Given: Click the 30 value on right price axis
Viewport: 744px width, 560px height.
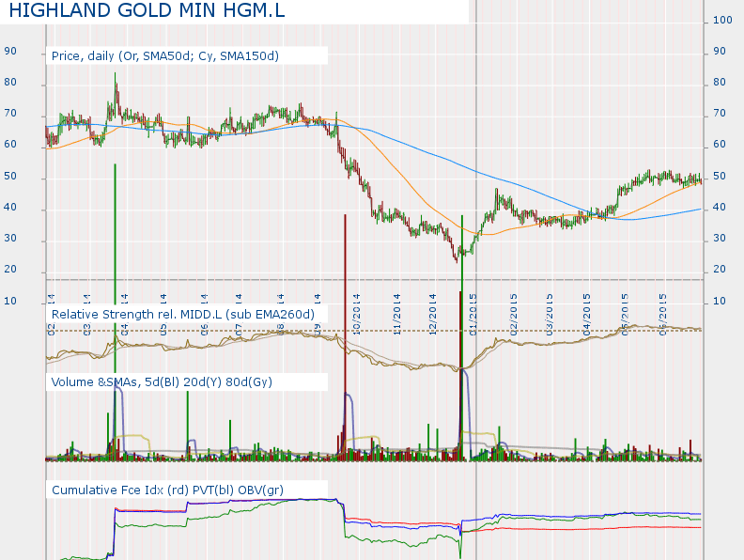Looking at the screenshot, I should pos(720,239).
